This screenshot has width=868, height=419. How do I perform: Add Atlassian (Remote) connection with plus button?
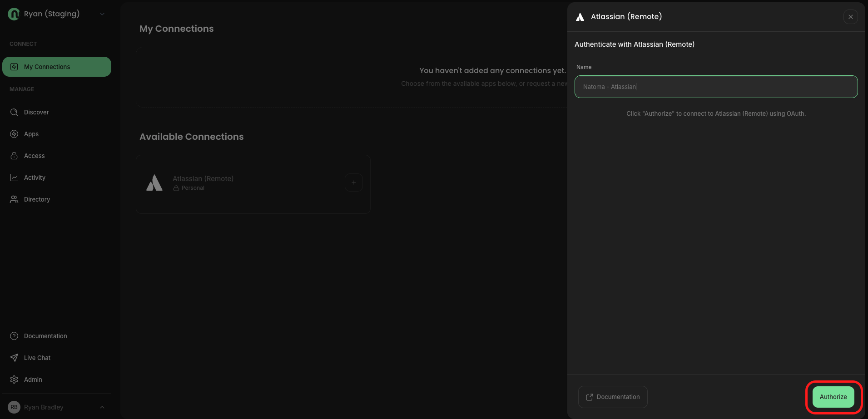(x=353, y=182)
